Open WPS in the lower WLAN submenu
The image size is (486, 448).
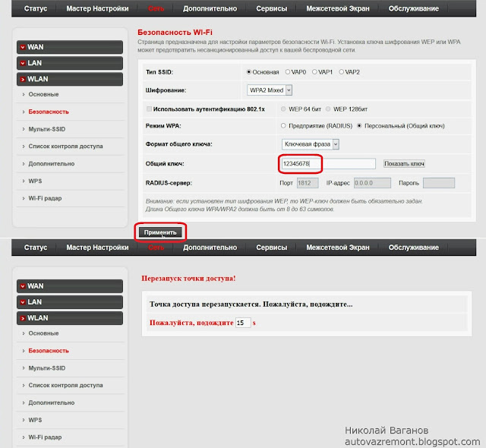click(35, 420)
